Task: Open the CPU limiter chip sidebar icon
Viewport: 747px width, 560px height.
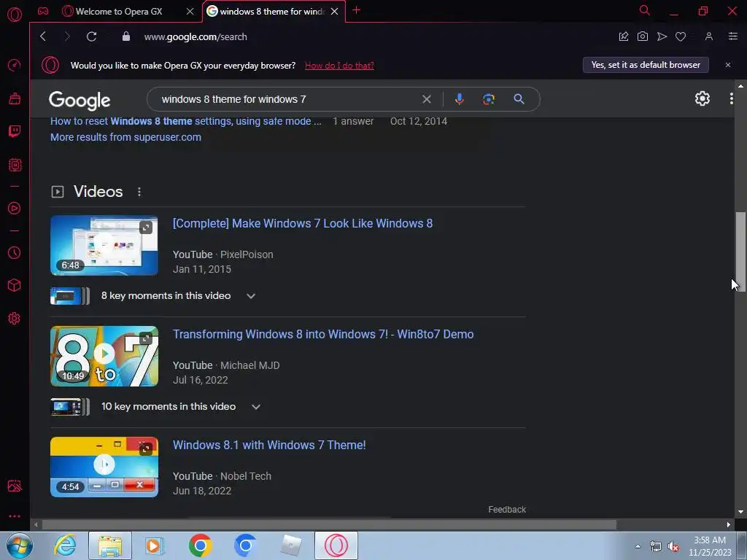Action: (15, 165)
